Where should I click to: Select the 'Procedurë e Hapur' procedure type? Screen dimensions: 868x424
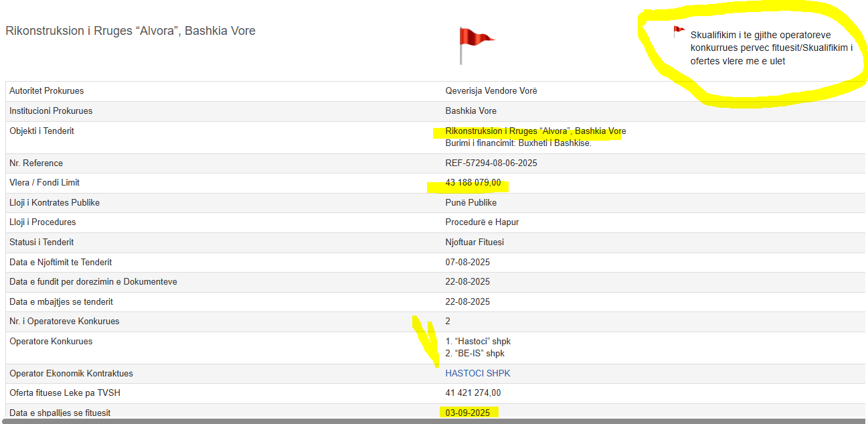click(482, 222)
